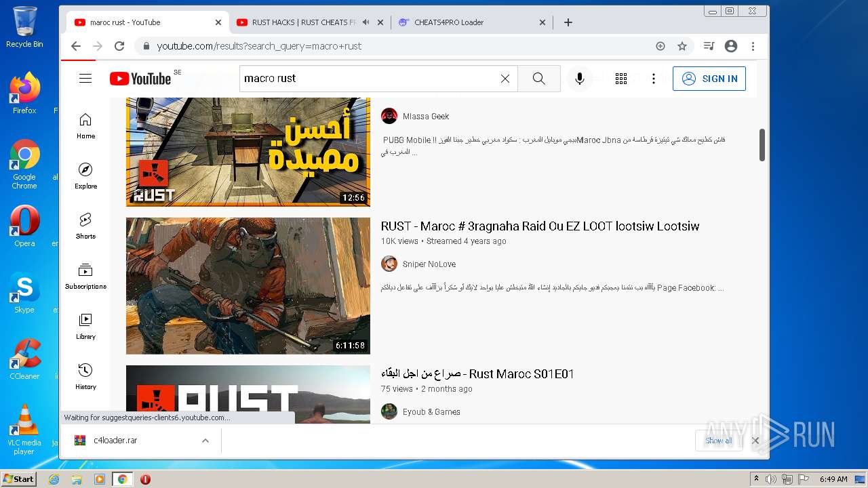Open Recycle Bin on desktop

[24, 27]
